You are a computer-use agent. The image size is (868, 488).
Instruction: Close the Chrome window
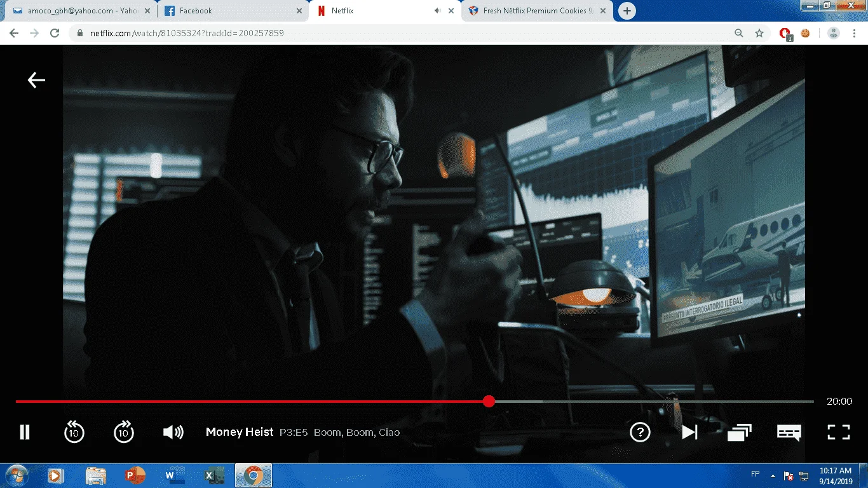(850, 6)
